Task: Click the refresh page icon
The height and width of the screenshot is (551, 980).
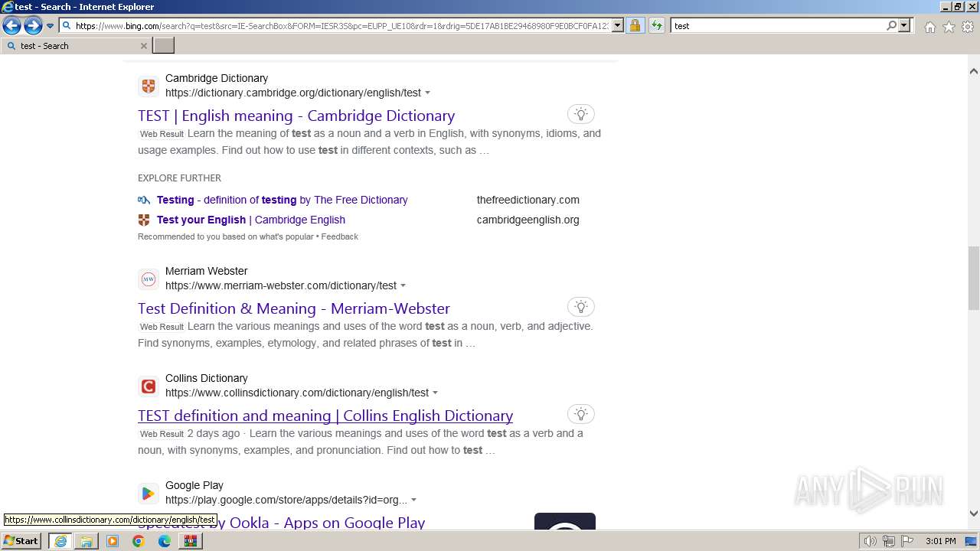Action: 656,25
